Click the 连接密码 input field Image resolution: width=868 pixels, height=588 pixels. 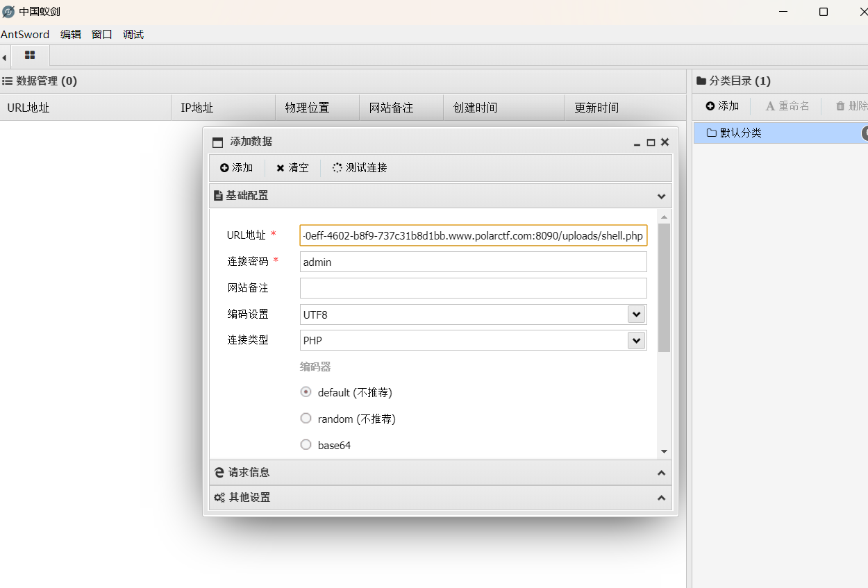[474, 262]
